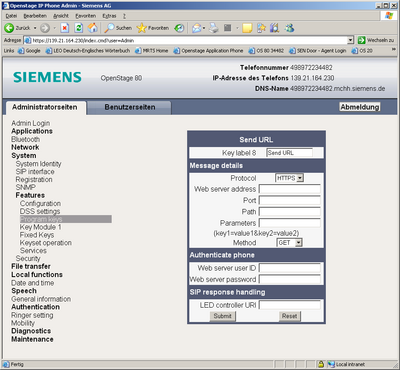Focus the Web server address field
The image size is (400, 370).
point(290,189)
